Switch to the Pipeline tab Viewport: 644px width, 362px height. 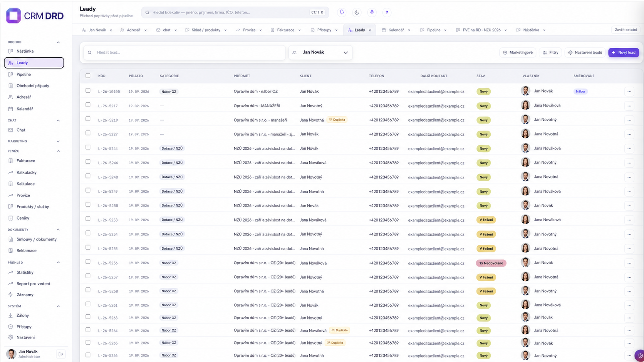(x=433, y=30)
